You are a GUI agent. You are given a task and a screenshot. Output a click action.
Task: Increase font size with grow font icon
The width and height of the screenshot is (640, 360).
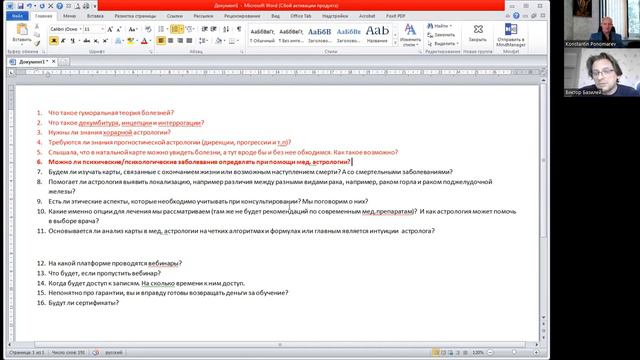[x=110, y=29]
